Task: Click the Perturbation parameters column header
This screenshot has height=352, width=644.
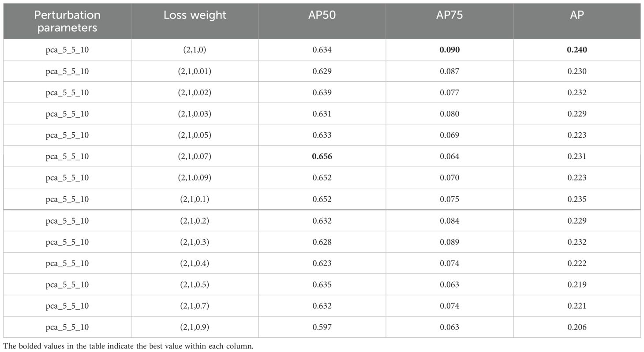Action: pos(67,21)
